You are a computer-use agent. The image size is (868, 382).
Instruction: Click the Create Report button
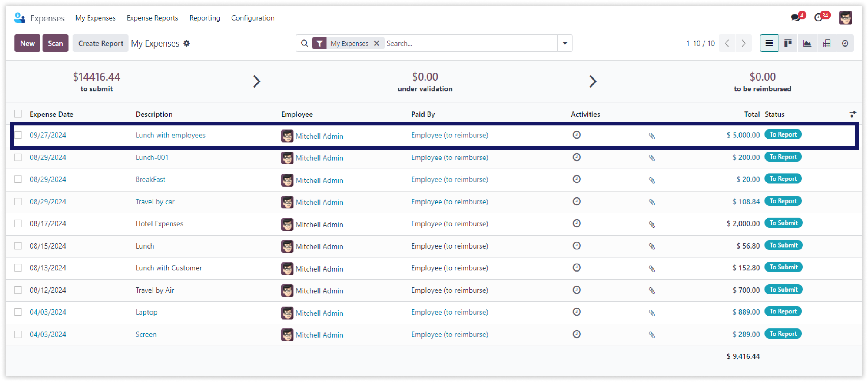coord(100,43)
